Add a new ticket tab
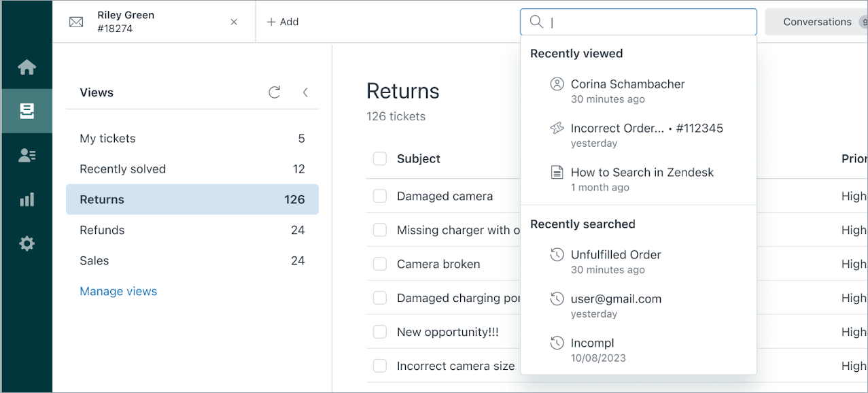 click(x=283, y=22)
